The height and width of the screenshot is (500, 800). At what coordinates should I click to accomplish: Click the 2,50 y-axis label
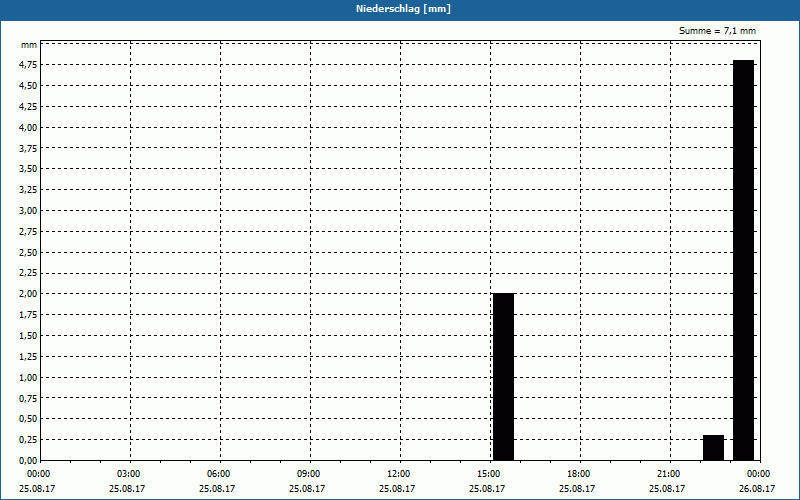28,253
